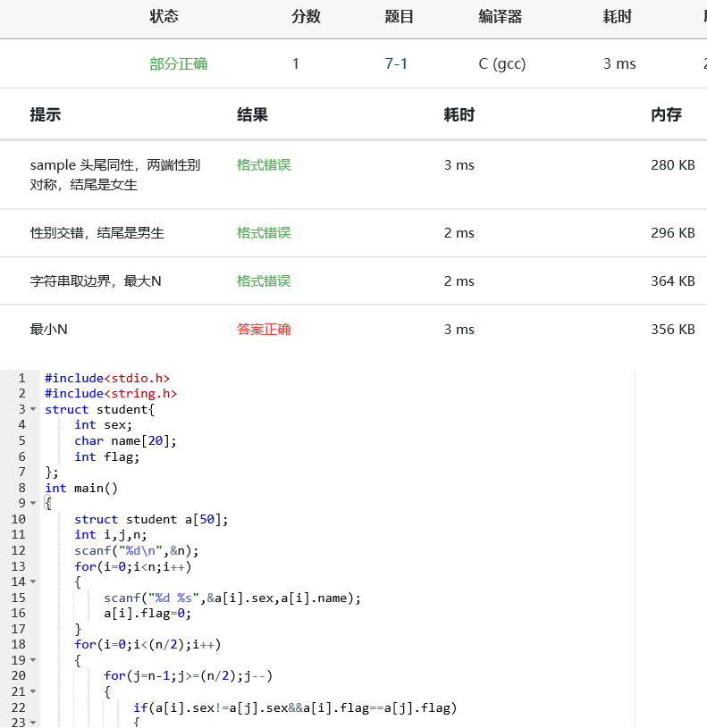
Task: Click the 格式错误 result for sample test case
Action: coord(264,165)
